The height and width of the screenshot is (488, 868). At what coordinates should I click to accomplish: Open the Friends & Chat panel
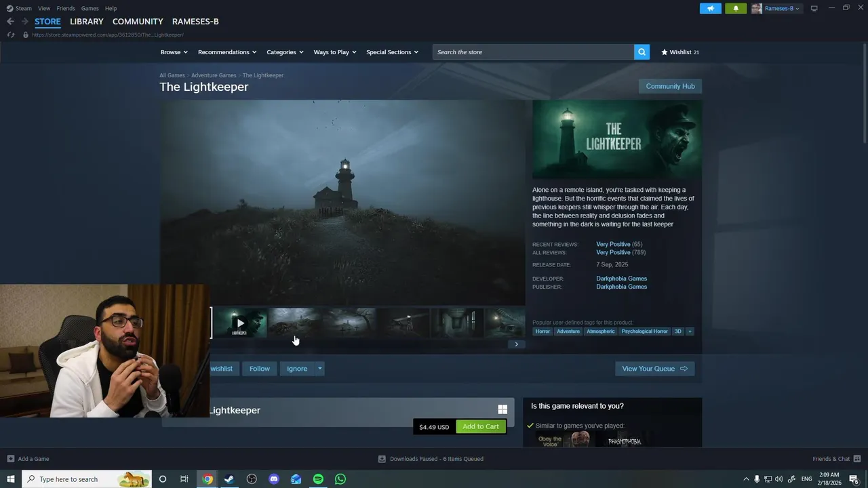(x=837, y=459)
